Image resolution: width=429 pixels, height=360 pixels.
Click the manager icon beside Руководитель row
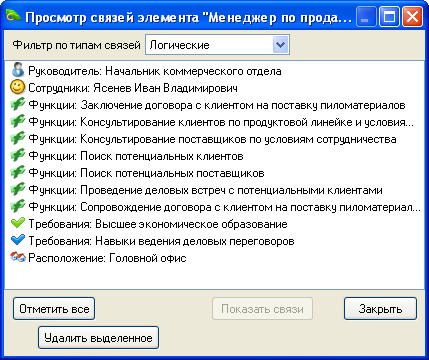[x=18, y=71]
